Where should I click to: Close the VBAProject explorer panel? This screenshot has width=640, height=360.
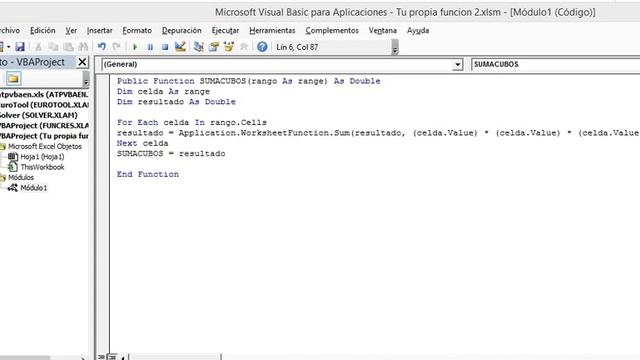click(82, 62)
